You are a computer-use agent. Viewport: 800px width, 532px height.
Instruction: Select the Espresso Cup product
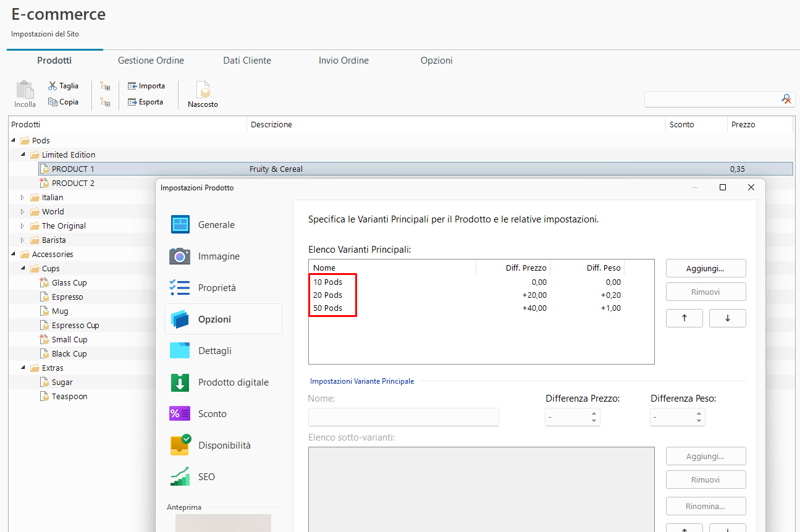point(75,325)
